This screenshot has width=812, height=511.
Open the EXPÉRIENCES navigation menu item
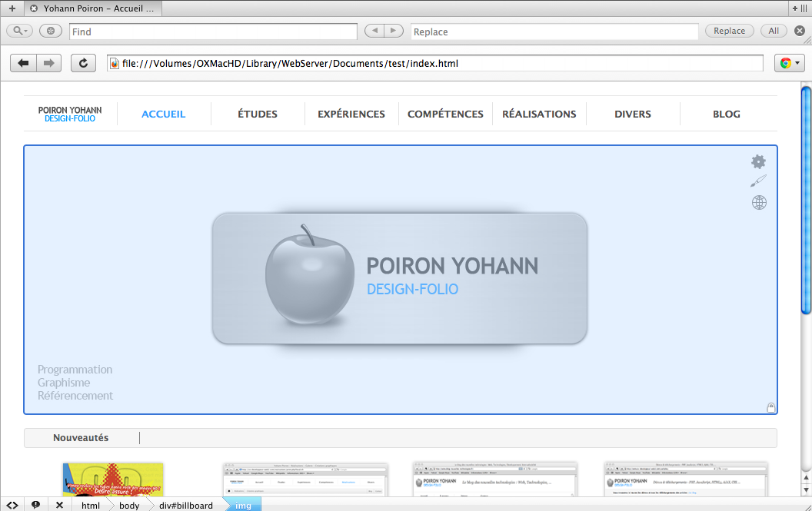(351, 114)
